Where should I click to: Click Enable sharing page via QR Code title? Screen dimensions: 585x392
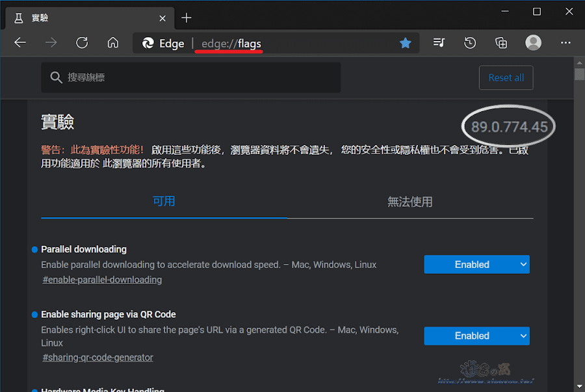108,315
